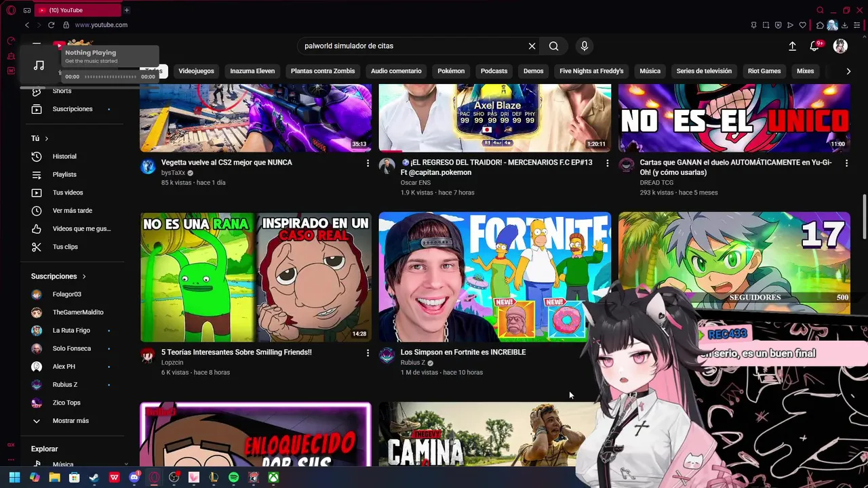
Task: Open the Opera player send/flow icon
Action: [x=790, y=25]
